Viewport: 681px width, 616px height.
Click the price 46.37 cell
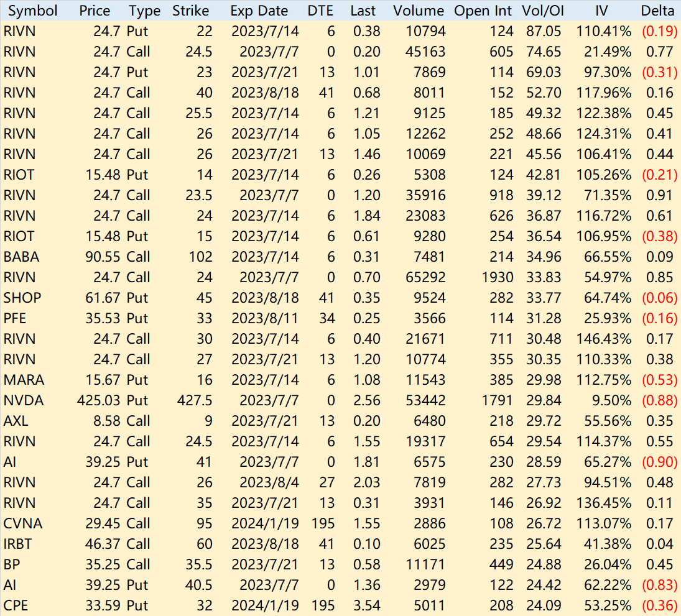(x=103, y=543)
